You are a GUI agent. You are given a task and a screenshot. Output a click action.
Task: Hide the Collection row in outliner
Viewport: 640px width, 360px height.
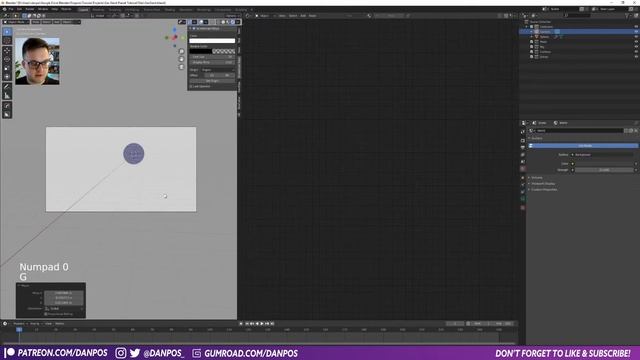click(636, 27)
